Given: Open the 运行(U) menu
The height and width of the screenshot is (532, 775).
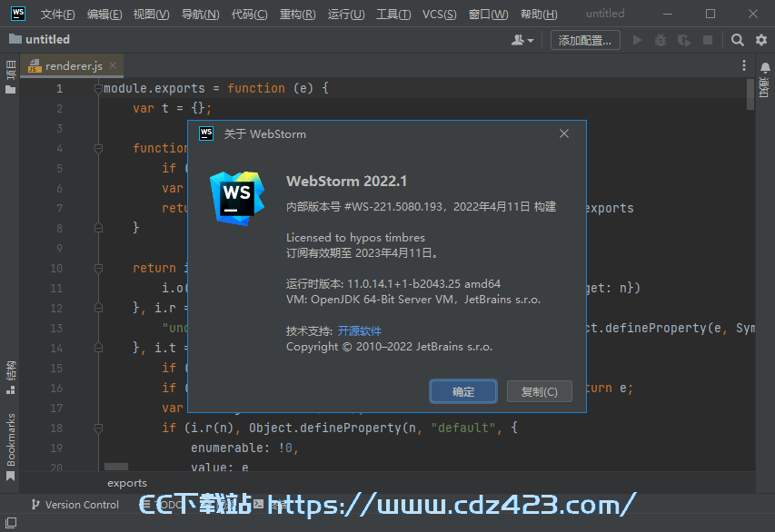Looking at the screenshot, I should click(346, 15).
